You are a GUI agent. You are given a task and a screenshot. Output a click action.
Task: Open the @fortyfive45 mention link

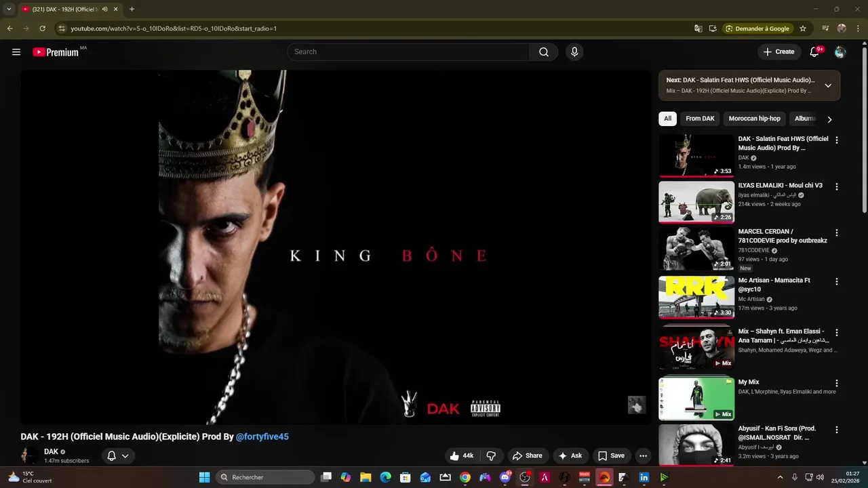tap(262, 436)
